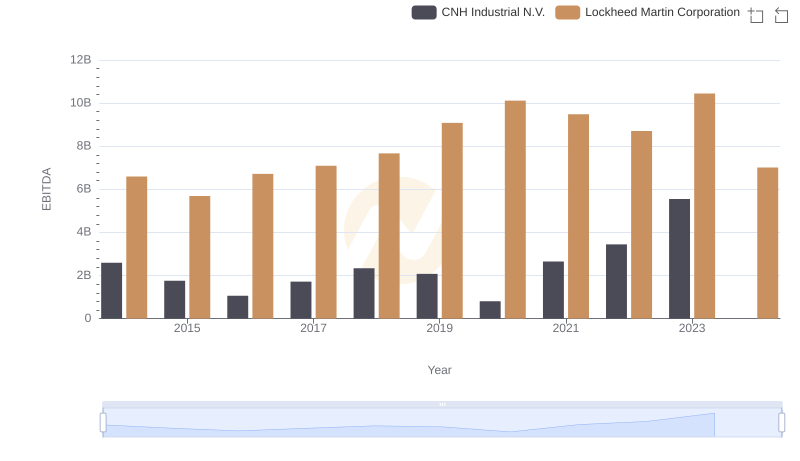Click the '10B' y-axis label
Screen dimensions: 800x461
81,103
